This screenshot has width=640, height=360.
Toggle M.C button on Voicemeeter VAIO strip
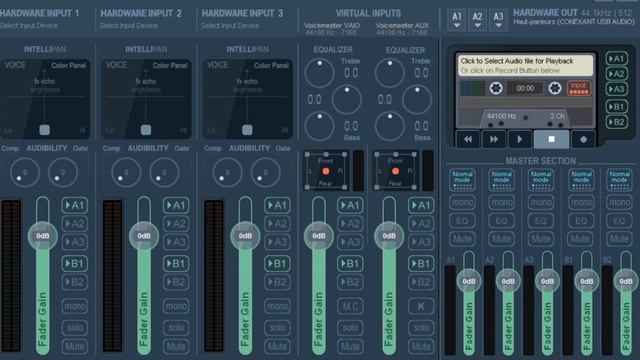pos(350,306)
